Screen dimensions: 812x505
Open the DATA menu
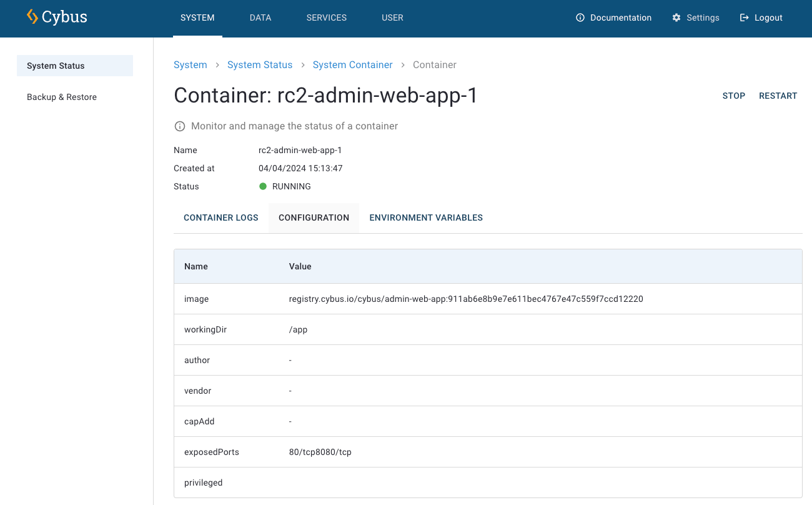[x=260, y=17]
